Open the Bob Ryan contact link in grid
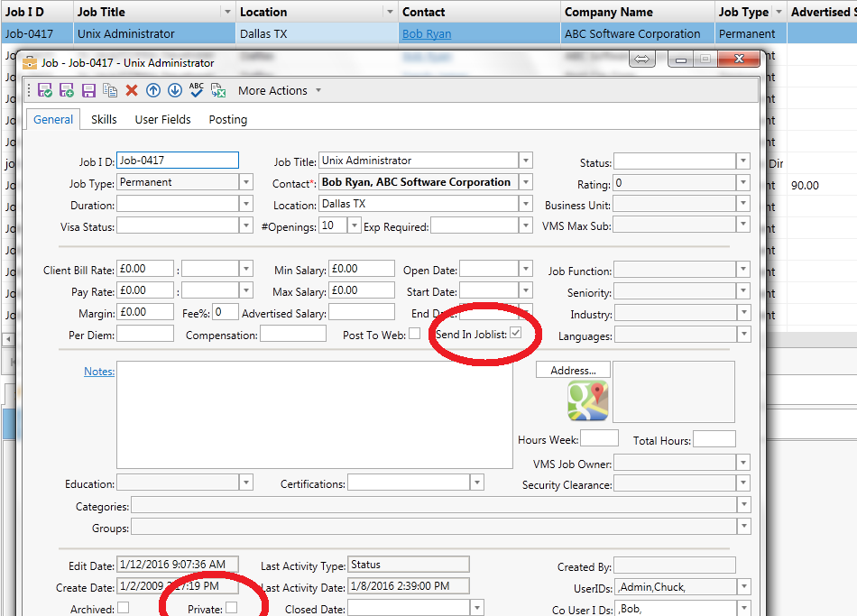Viewport: 857px width, 616px height. tap(427, 34)
